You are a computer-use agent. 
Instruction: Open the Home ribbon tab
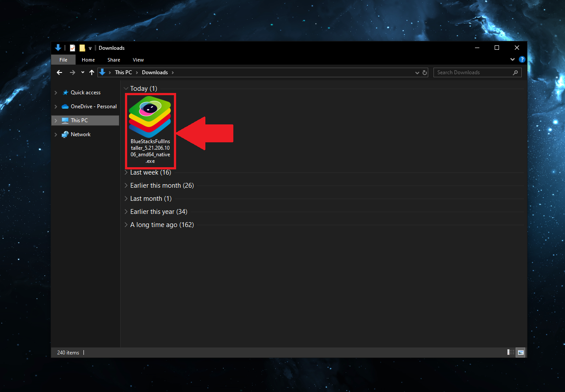coord(88,60)
